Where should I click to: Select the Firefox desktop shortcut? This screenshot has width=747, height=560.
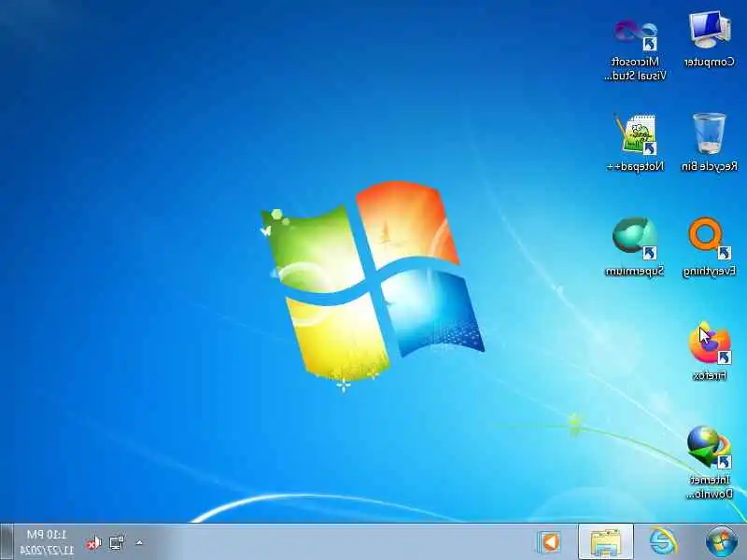click(710, 352)
